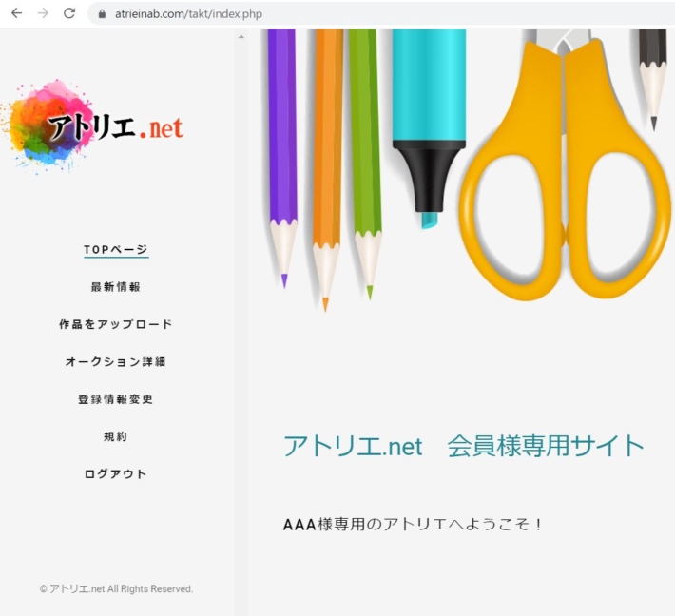Reload the current page
Viewport: 675px width, 616px height.
pyautogui.click(x=69, y=13)
